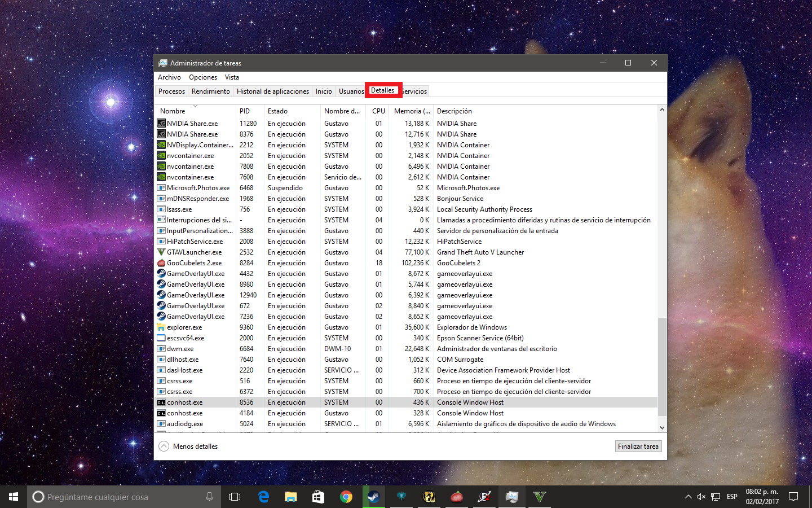The height and width of the screenshot is (508, 812).
Task: Open File Explorer from the taskbar
Action: click(290, 497)
